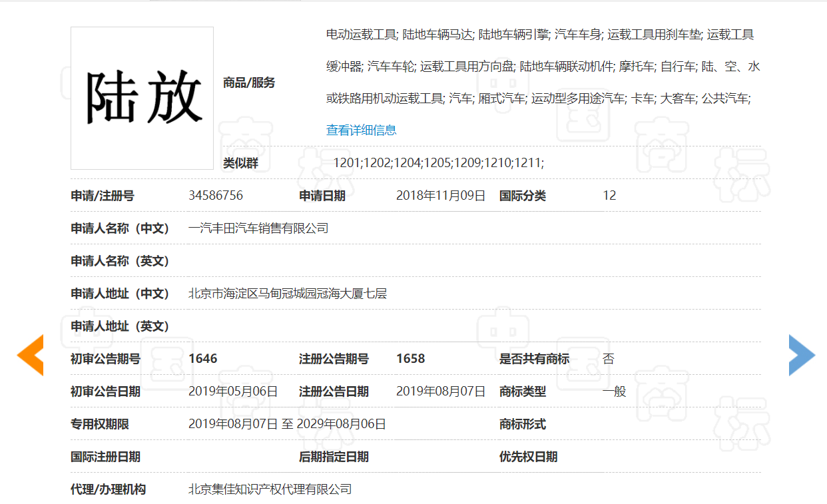Go to next trademark with blue arrow
The height and width of the screenshot is (504, 827).
pos(802,355)
